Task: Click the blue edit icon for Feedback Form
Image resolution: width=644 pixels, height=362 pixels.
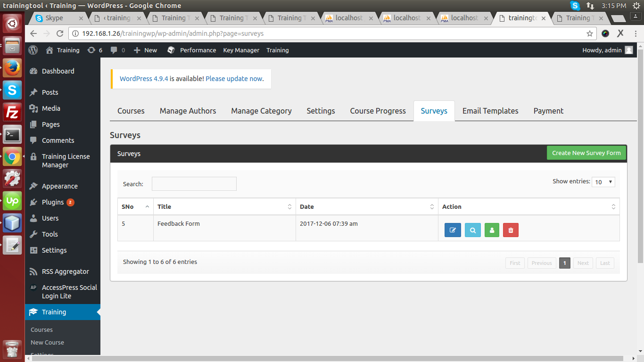Action: point(453,230)
